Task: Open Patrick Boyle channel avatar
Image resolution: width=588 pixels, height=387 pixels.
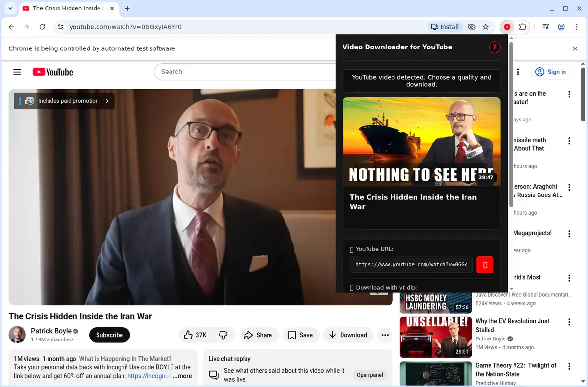Action: click(17, 335)
